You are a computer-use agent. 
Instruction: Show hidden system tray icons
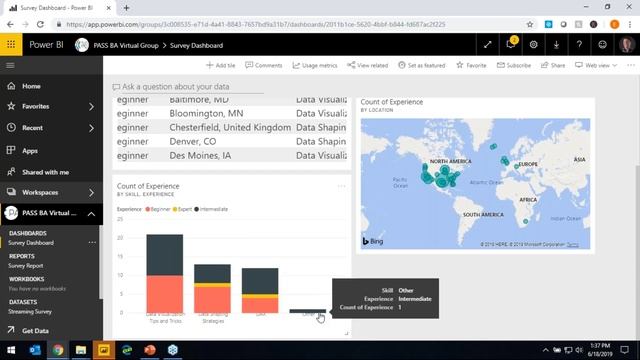545,350
